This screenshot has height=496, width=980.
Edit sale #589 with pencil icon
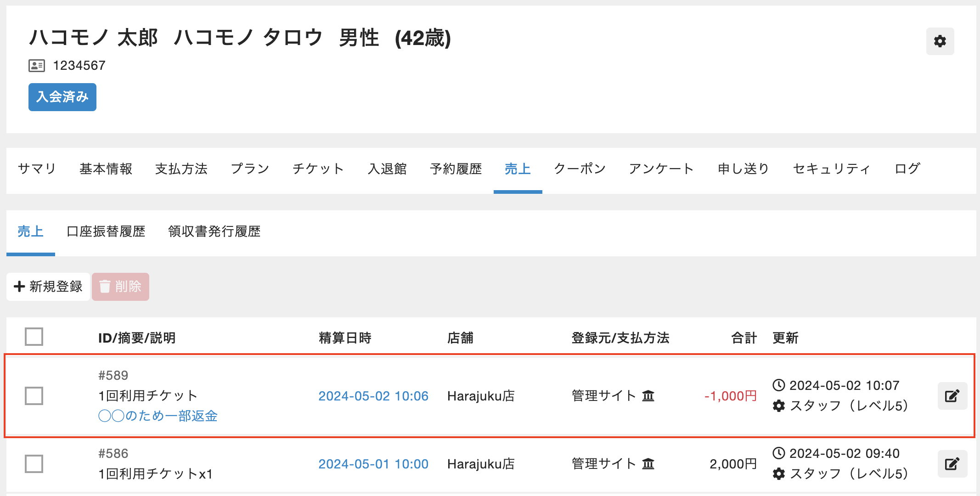952,396
